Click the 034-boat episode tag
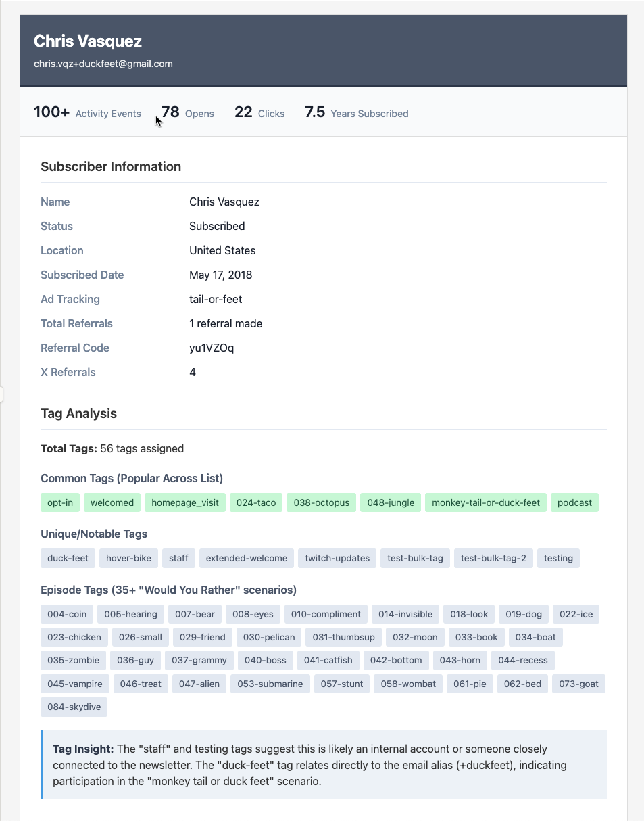Screen dimensions: 644x821 [536, 637]
